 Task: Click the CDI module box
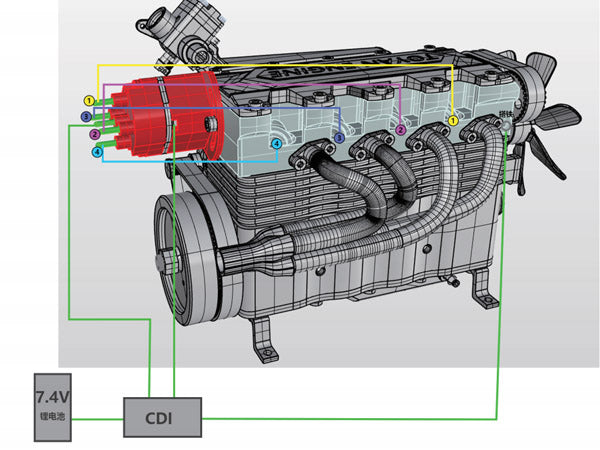(162, 417)
